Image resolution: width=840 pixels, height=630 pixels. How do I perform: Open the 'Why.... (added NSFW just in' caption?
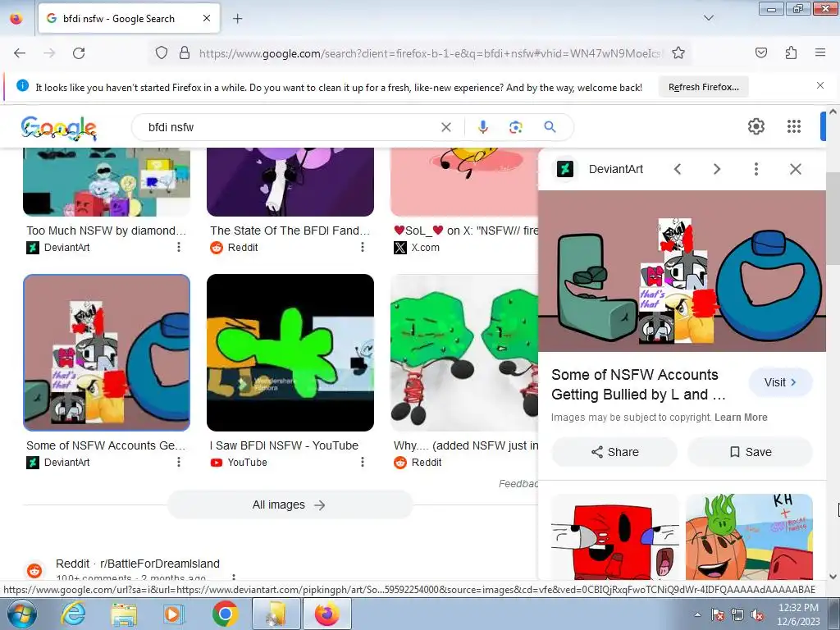click(x=466, y=445)
